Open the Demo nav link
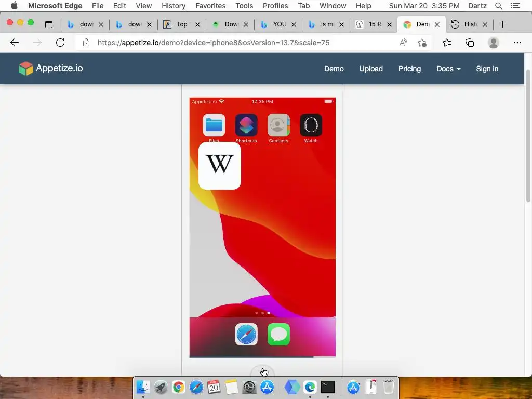The width and height of the screenshot is (532, 399). click(x=334, y=69)
